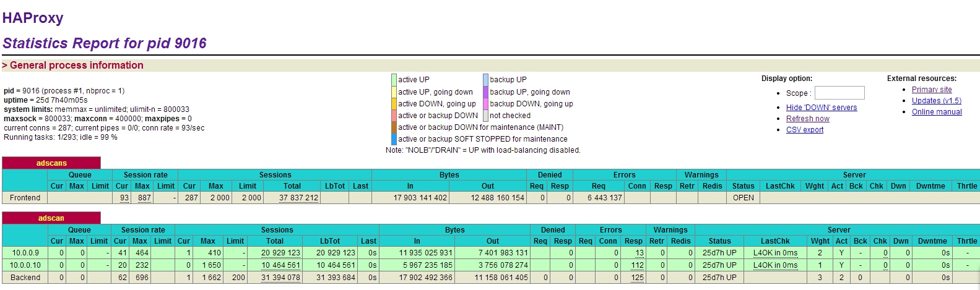Click the request errors value 6 443 137
Viewport: 980px width, 290px height.
tap(604, 198)
